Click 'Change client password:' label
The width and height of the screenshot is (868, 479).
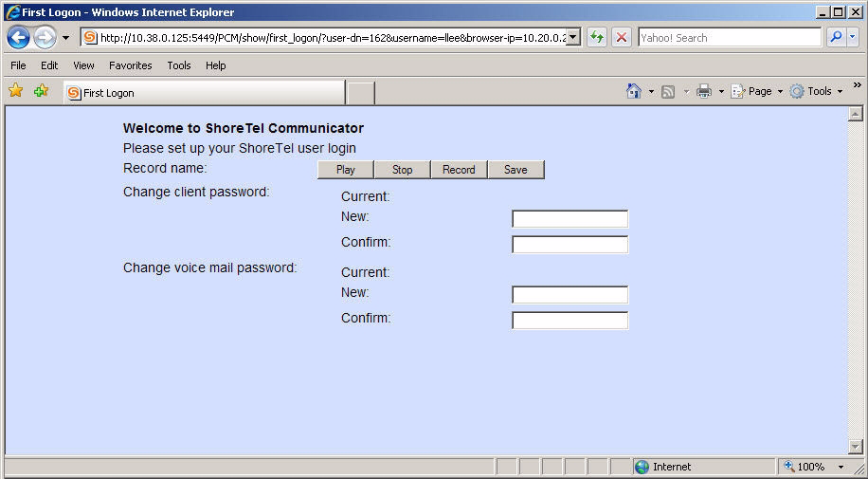(196, 192)
